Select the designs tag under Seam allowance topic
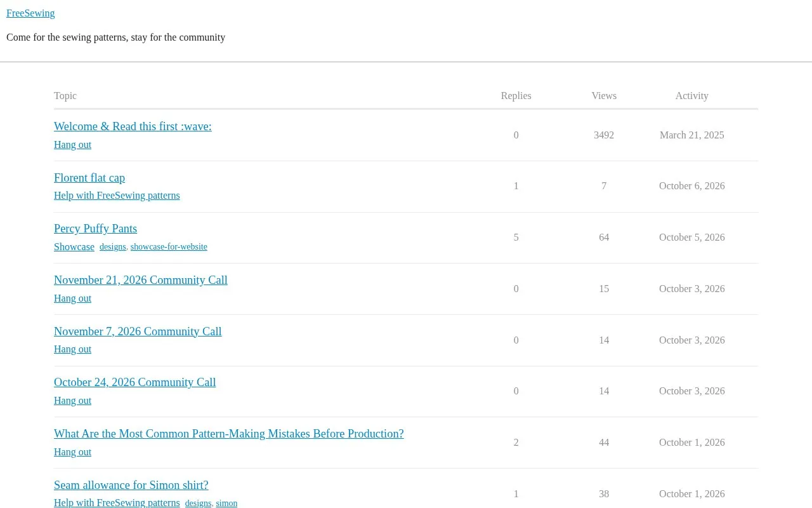This screenshot has width=812, height=508. pyautogui.click(x=198, y=504)
